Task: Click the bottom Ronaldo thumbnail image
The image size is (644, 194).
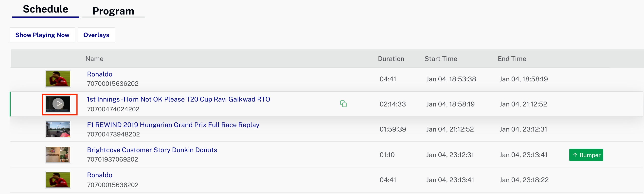Action: pos(58,180)
